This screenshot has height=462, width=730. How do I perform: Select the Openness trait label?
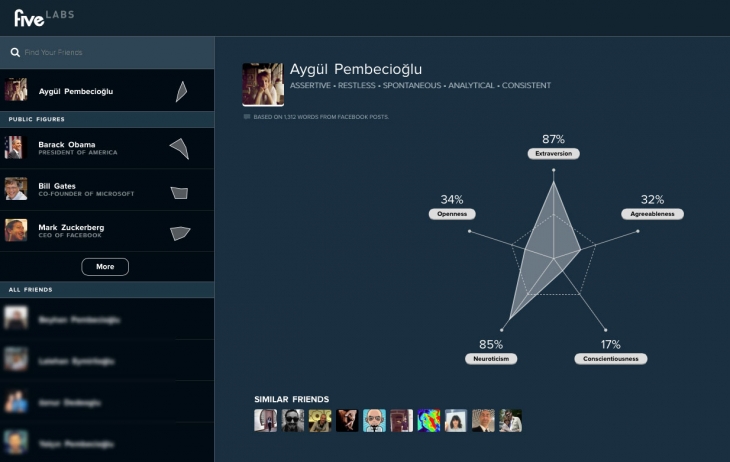click(451, 214)
